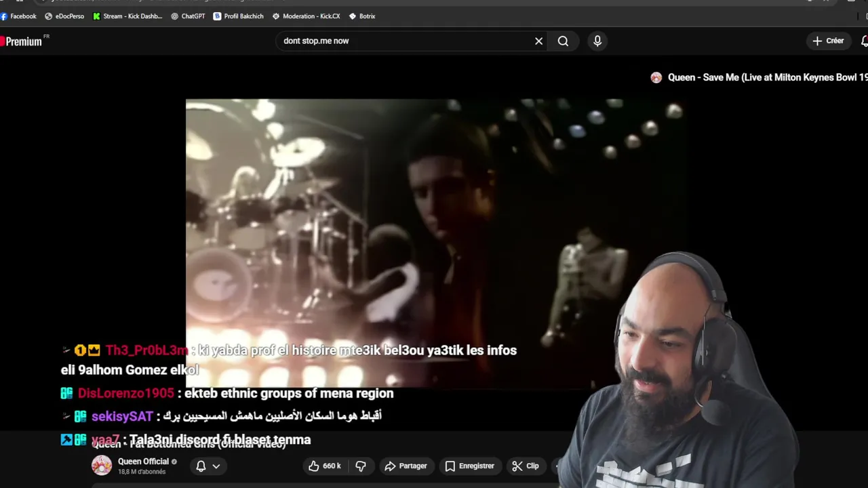Click chat message 'Tala3ni discord fi blaset tenma'
This screenshot has width=868, height=488.
220,439
